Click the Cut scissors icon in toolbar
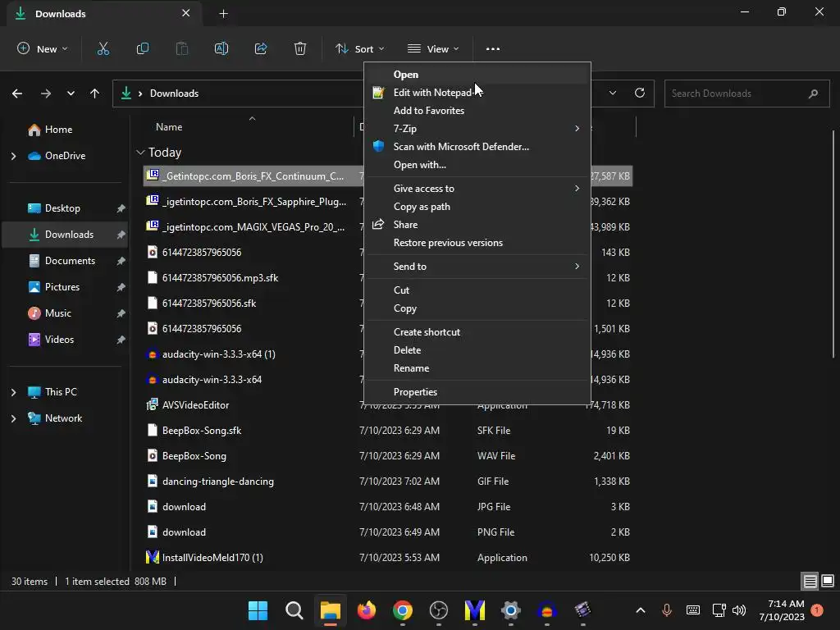This screenshot has height=630, width=840. (103, 48)
